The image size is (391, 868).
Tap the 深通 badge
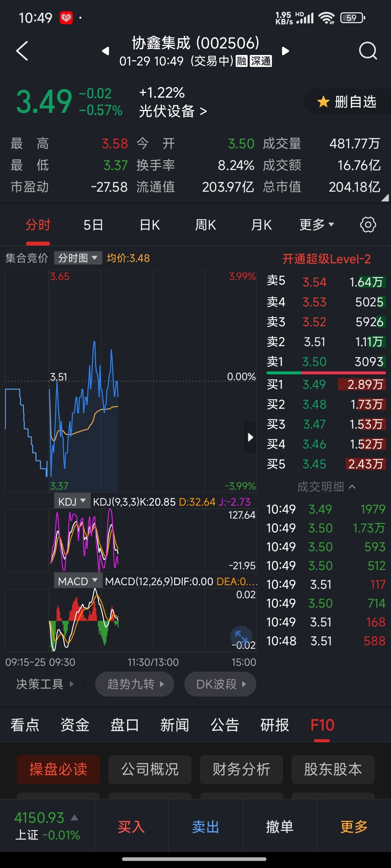click(x=261, y=61)
